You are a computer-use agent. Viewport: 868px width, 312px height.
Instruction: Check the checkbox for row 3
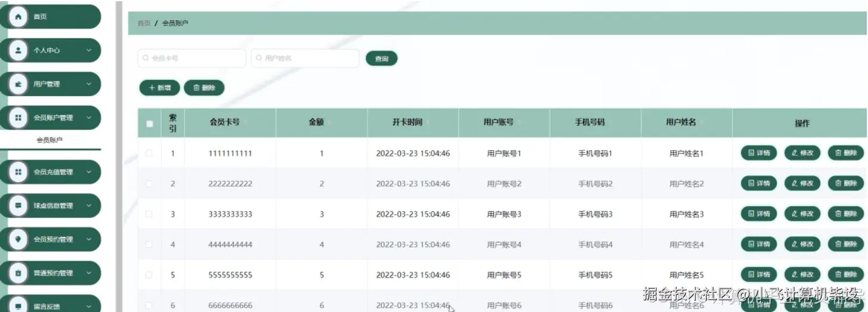tap(149, 214)
